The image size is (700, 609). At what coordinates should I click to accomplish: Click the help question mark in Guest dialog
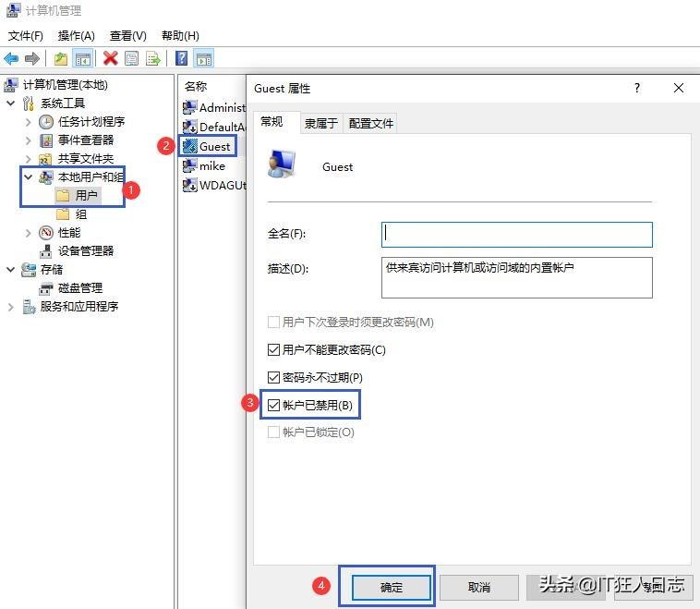(637, 88)
